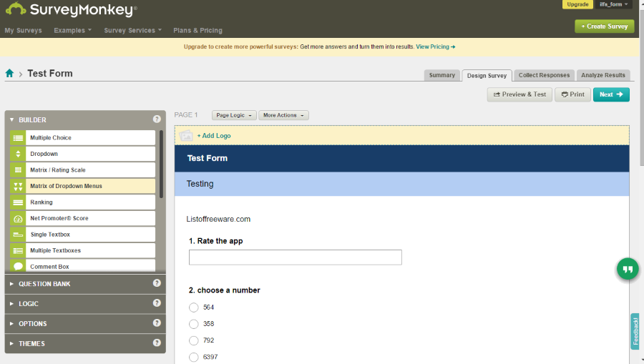Add a Comment Box question

click(x=82, y=266)
